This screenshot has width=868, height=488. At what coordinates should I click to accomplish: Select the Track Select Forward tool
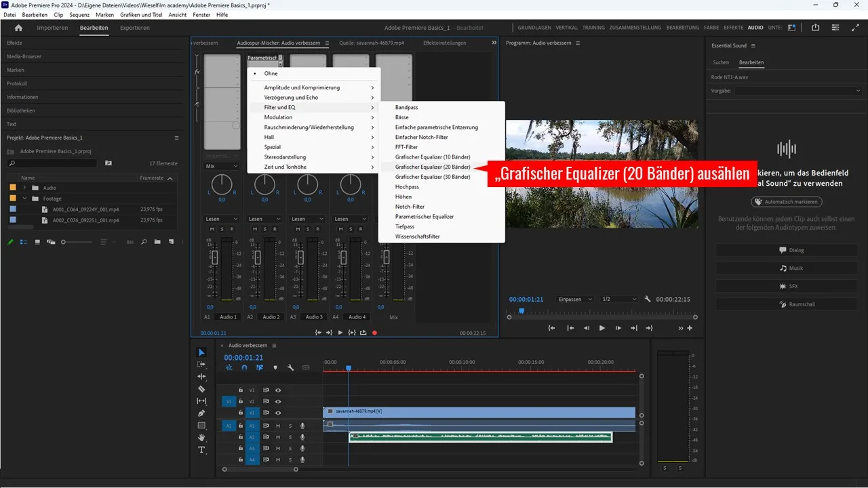(x=201, y=364)
